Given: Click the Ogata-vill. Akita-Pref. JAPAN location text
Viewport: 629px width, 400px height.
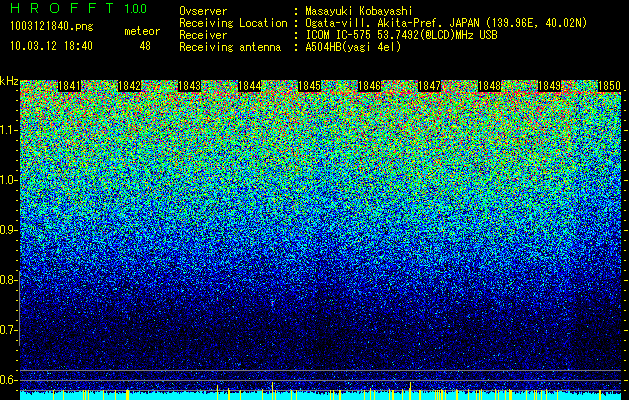Looking at the screenshot, I should (446, 23).
